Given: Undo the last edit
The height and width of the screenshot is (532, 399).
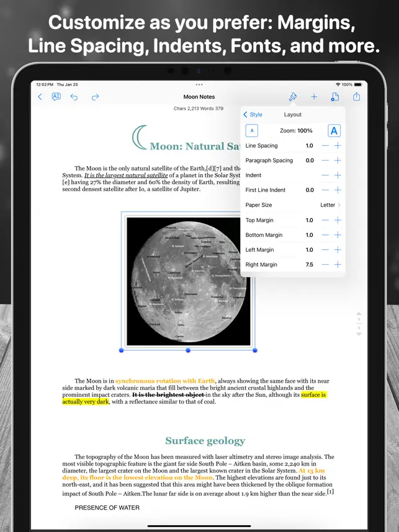Looking at the screenshot, I should pos(74,97).
